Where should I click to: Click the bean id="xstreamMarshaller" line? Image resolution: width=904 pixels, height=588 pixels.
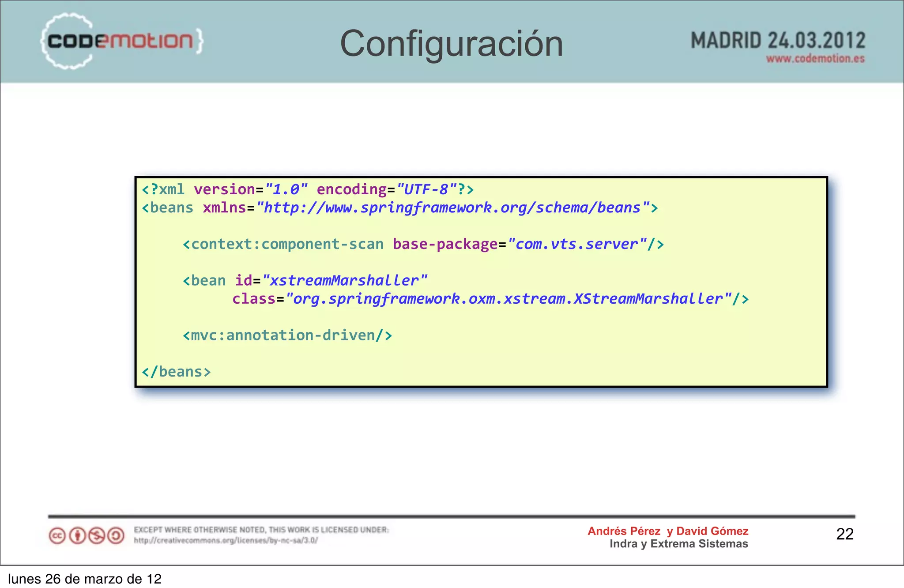pos(305,281)
